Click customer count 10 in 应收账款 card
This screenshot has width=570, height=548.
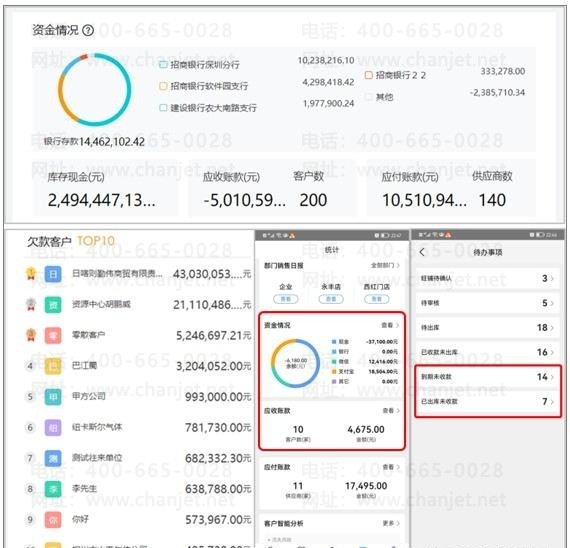pyautogui.click(x=298, y=429)
